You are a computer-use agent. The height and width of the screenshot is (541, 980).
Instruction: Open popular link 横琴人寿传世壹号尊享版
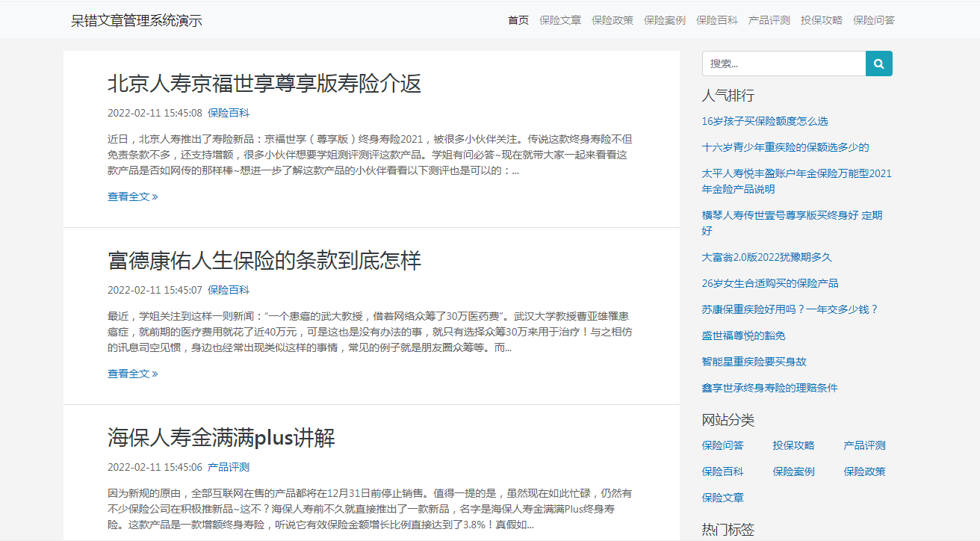(793, 223)
